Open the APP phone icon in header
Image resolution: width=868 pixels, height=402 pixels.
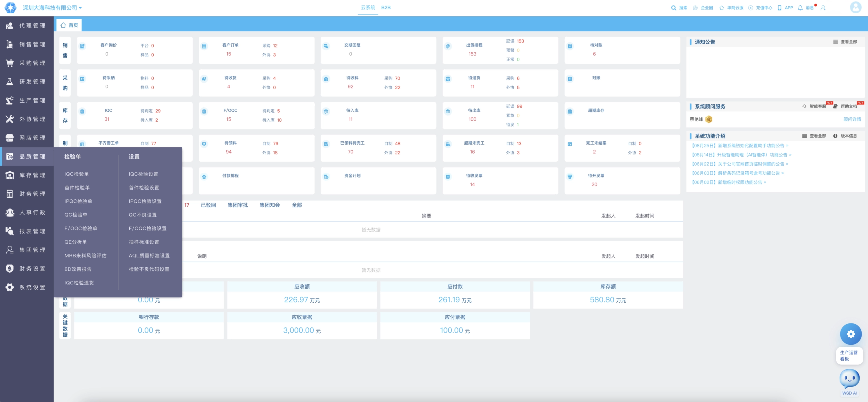[779, 8]
